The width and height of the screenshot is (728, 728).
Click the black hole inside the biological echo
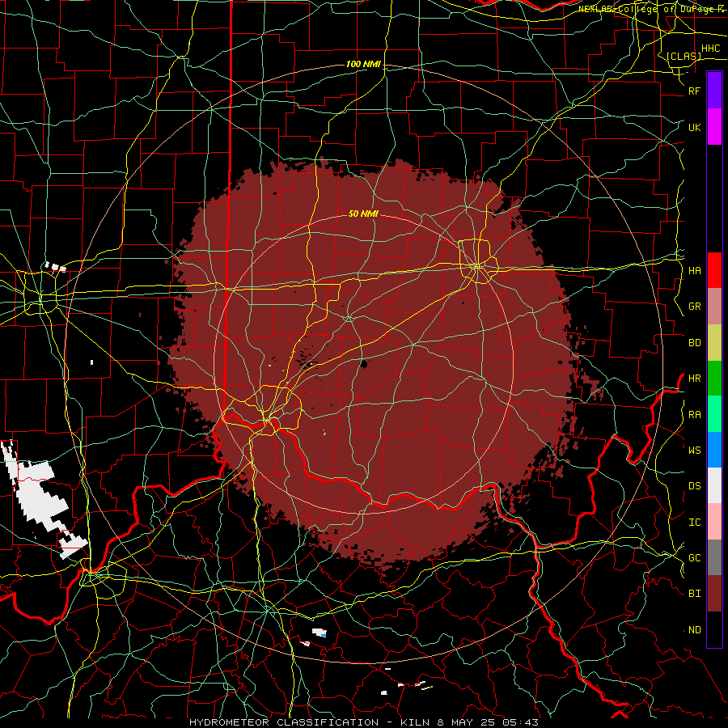363,363
